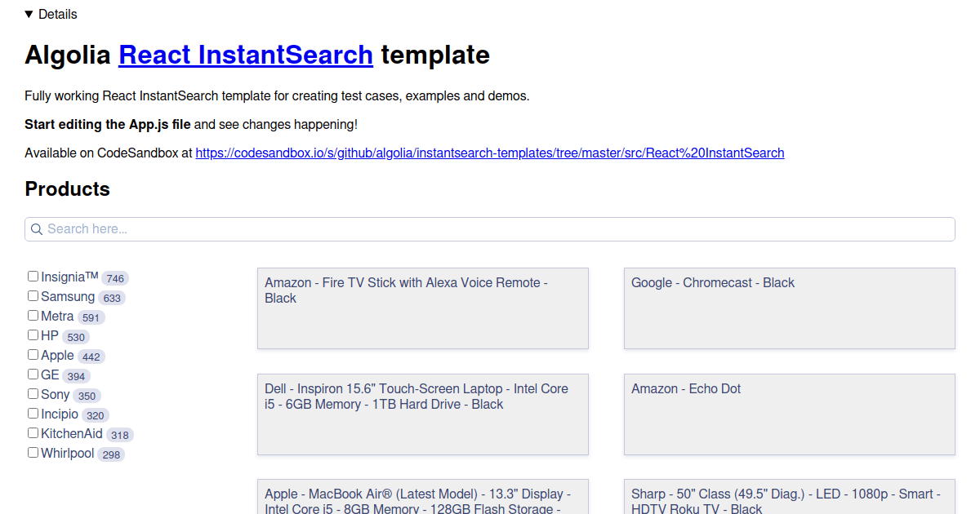The width and height of the screenshot is (980, 514).
Task: Enable the HP brand filter checkbox
Action: coord(33,335)
